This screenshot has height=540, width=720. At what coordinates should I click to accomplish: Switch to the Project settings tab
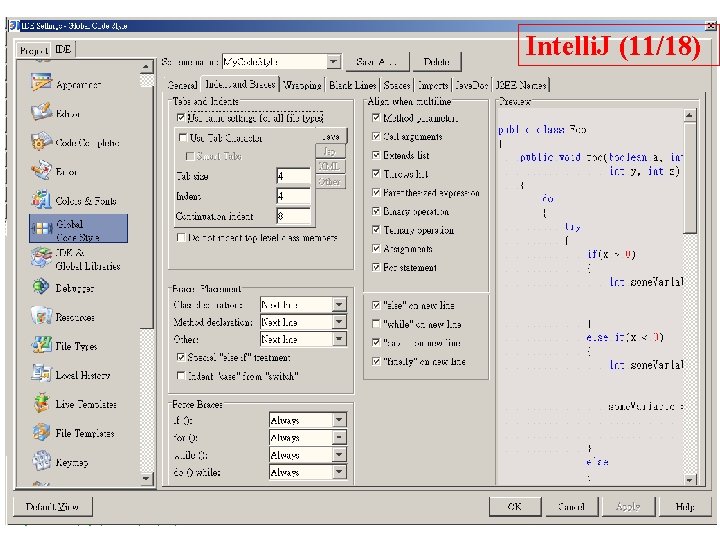[x=34, y=50]
